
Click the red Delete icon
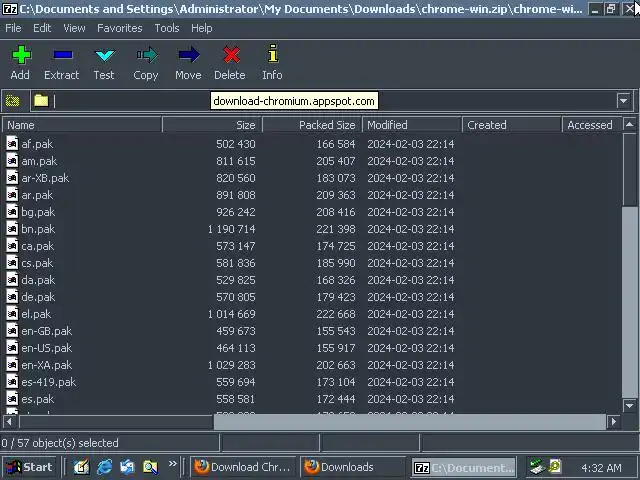coord(231,55)
